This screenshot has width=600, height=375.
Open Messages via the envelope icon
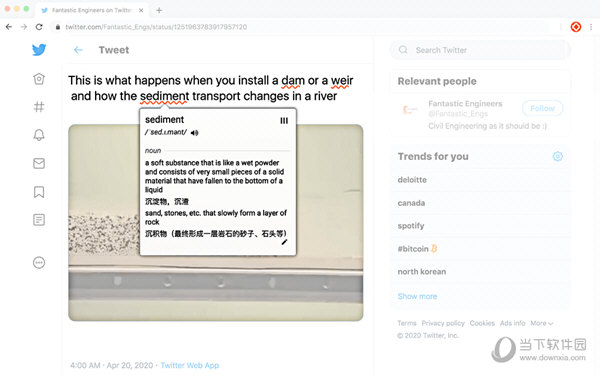39,163
